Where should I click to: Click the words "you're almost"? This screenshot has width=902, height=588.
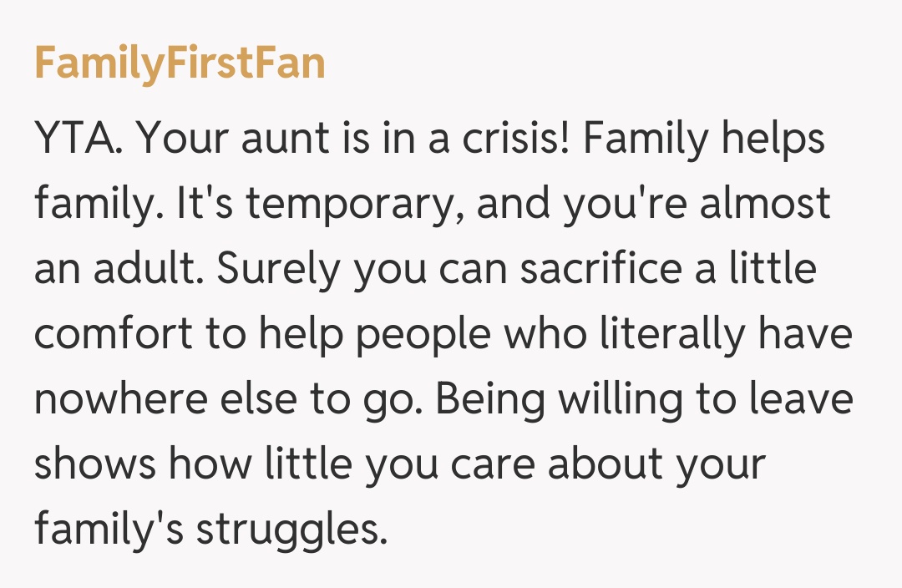(696, 205)
